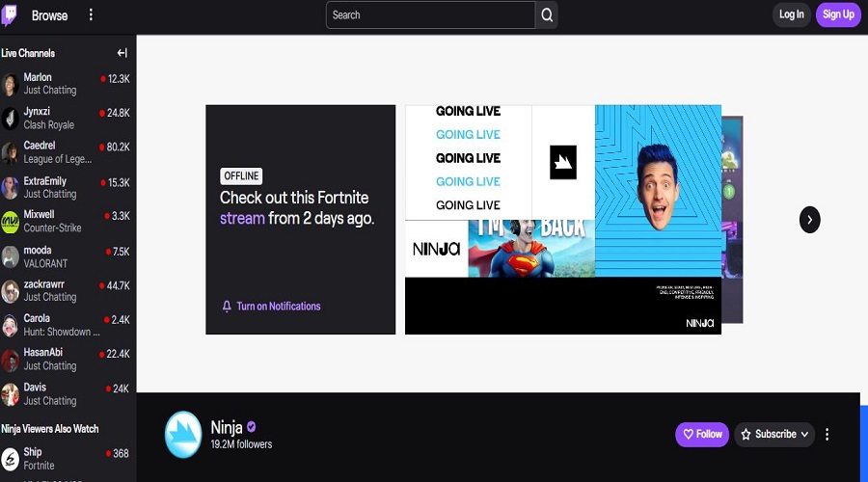This screenshot has height=482, width=868.
Task: Select Caedrel channel name
Action: [x=40, y=146]
